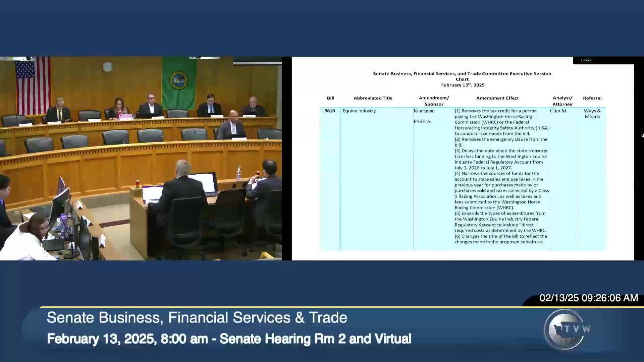Click the round wall clock
The image size is (644, 362).
point(107,66)
